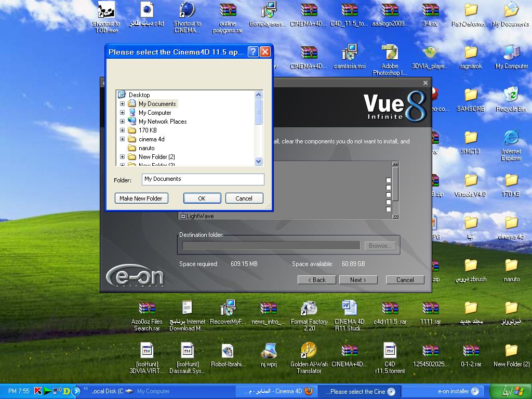This screenshot has width=532, height=399.
Task: Select Azo0oz Files Search.rar archive icon
Action: [147, 315]
